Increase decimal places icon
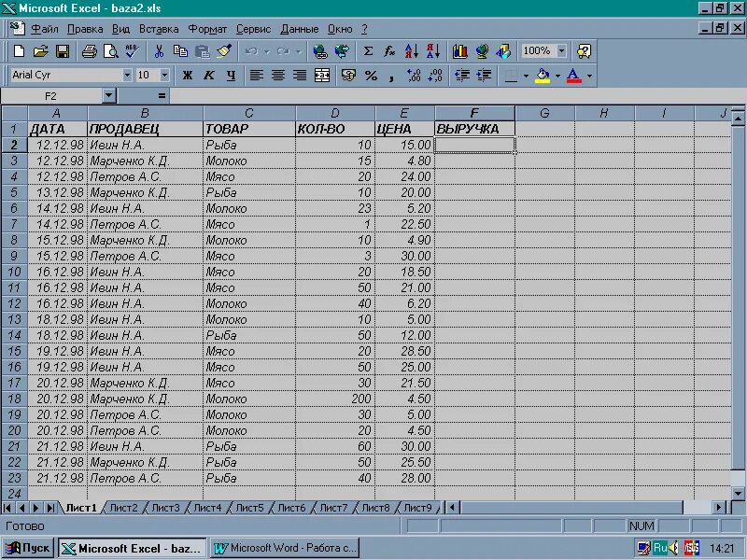 tap(414, 76)
